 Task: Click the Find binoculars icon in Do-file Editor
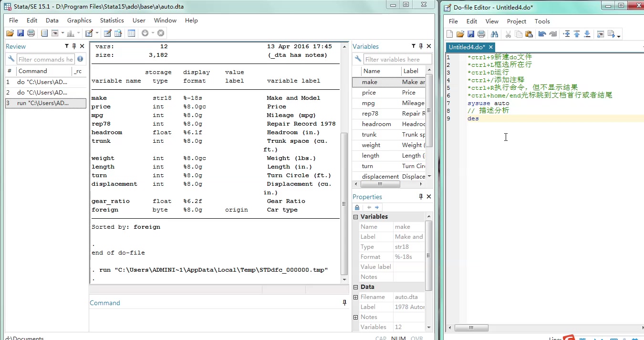click(x=494, y=34)
